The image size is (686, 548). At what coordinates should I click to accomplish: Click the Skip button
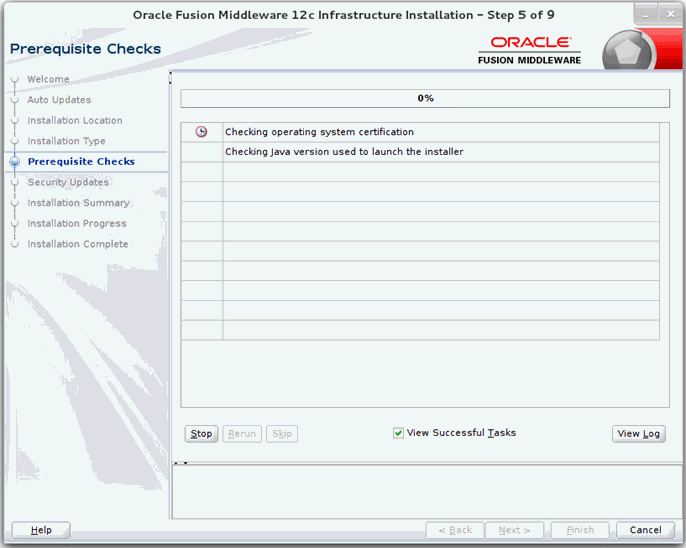click(282, 434)
